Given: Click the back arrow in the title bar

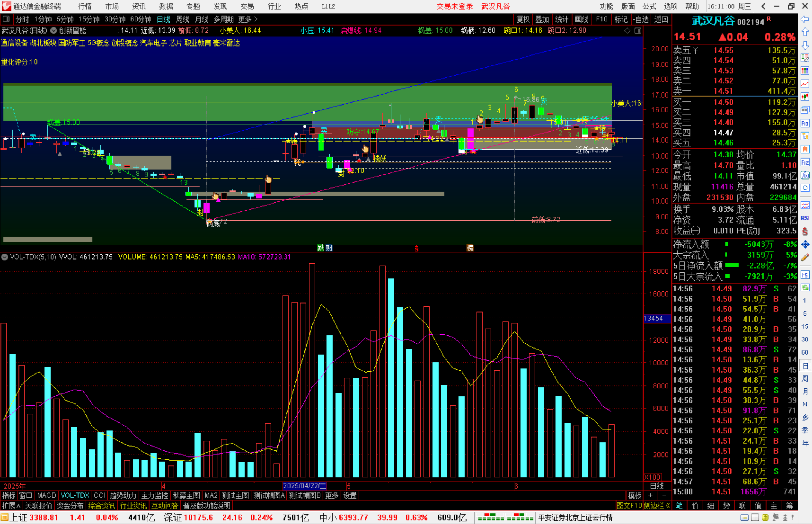Looking at the screenshot, I should tap(763, 6).
